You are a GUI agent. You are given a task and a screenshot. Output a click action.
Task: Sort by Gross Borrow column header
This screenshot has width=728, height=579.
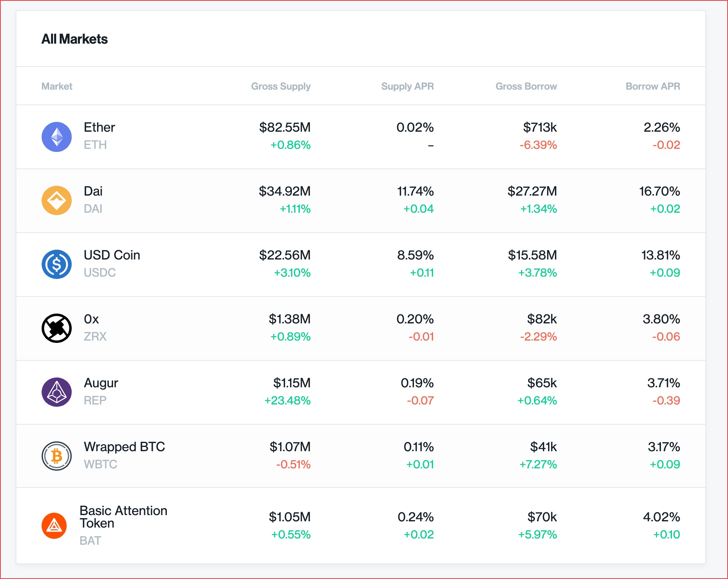pyautogui.click(x=526, y=86)
